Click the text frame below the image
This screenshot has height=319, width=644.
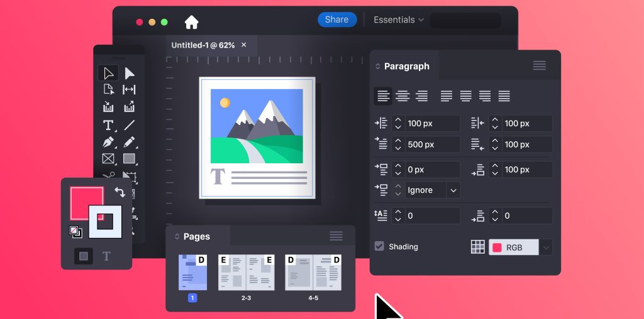click(x=258, y=176)
